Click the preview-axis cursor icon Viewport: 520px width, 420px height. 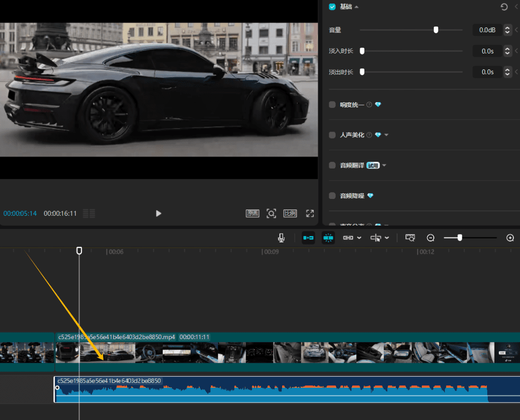[376, 238]
